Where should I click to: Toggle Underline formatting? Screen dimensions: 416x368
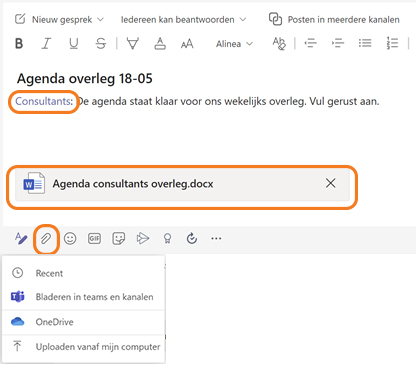tap(74, 43)
